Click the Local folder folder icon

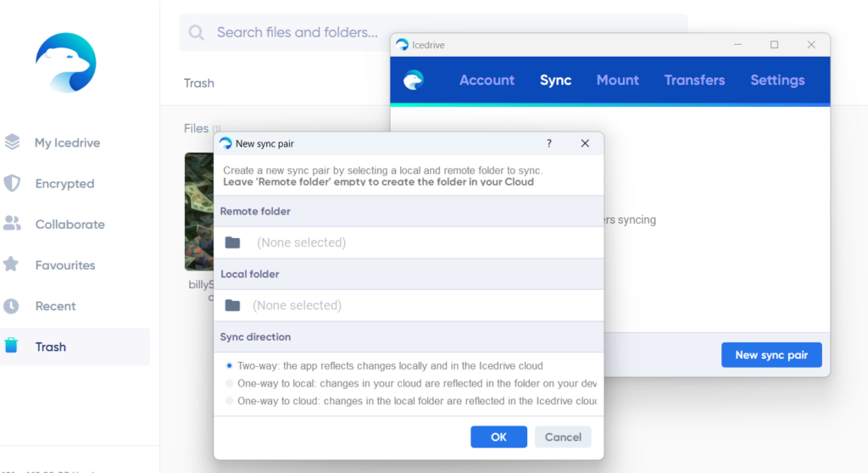(232, 305)
